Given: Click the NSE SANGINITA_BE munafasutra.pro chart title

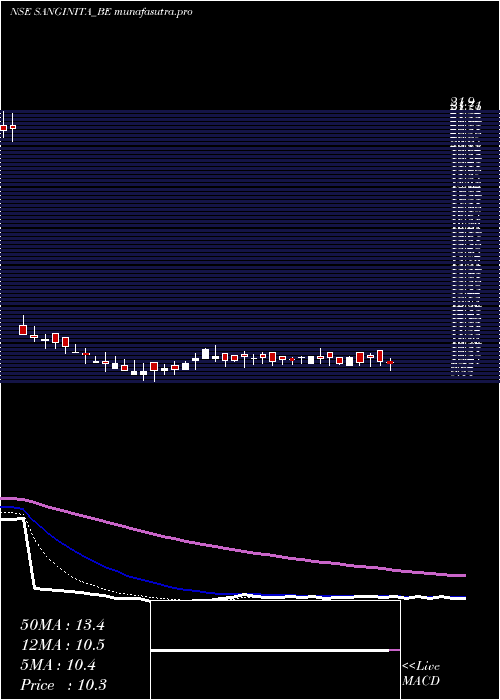Looking at the screenshot, I should (101, 12).
